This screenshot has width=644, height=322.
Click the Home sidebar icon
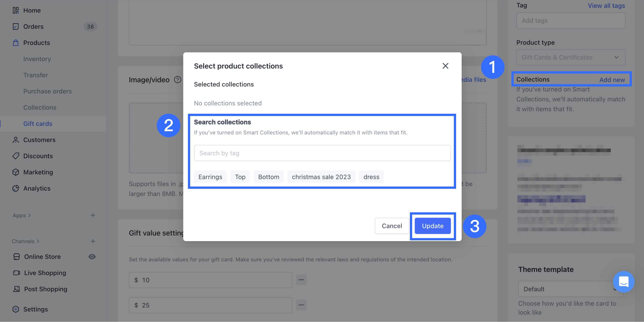16,10
